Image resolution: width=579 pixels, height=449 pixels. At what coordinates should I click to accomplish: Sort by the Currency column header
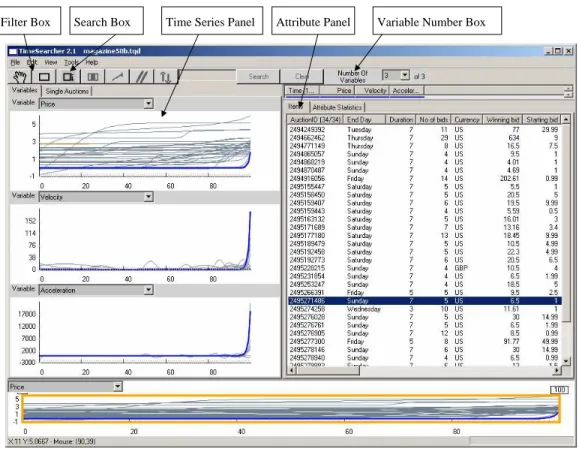[x=467, y=120]
